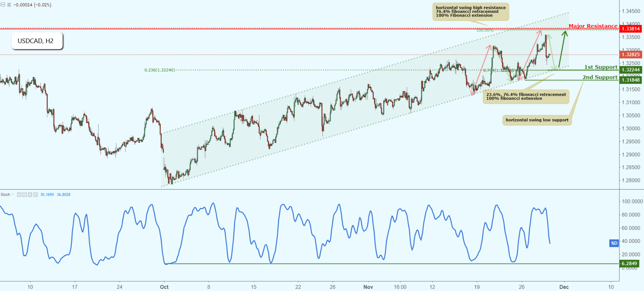Click the -0.00024 (-0.02%) change value
The width and height of the screenshot is (644, 291).
point(32,5)
